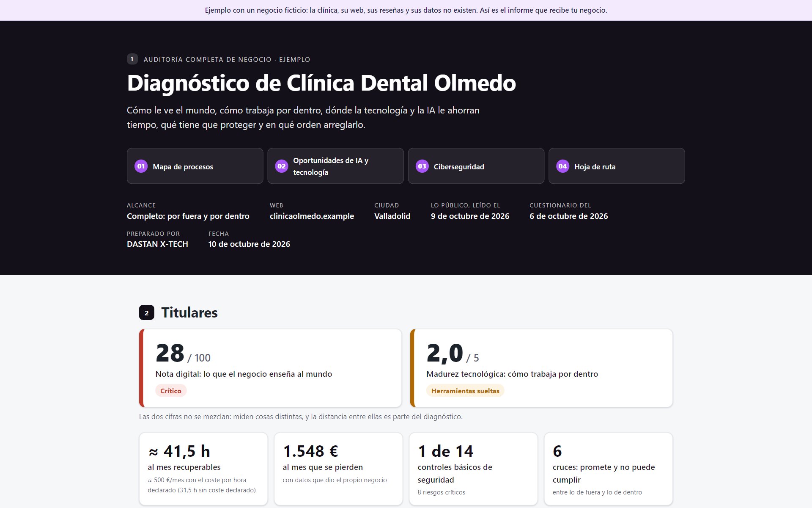Select the title Diagnóstico de Clínica Dental Olmedo
Viewport: 812px width, 508px height.
click(321, 83)
